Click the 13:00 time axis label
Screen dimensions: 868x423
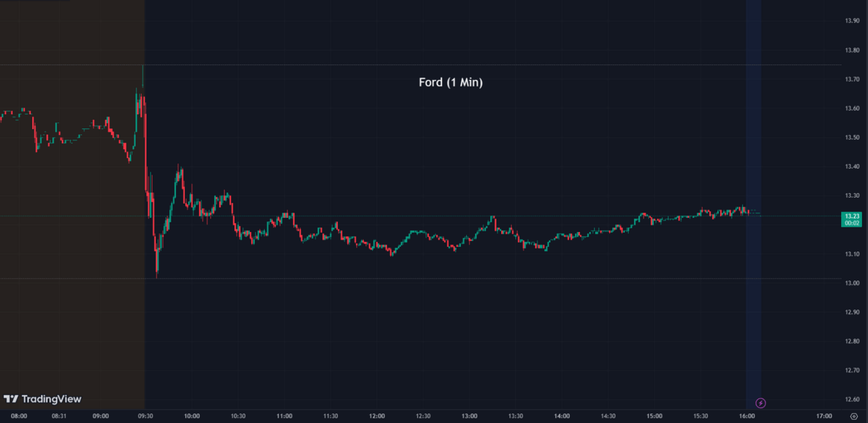[470, 416]
